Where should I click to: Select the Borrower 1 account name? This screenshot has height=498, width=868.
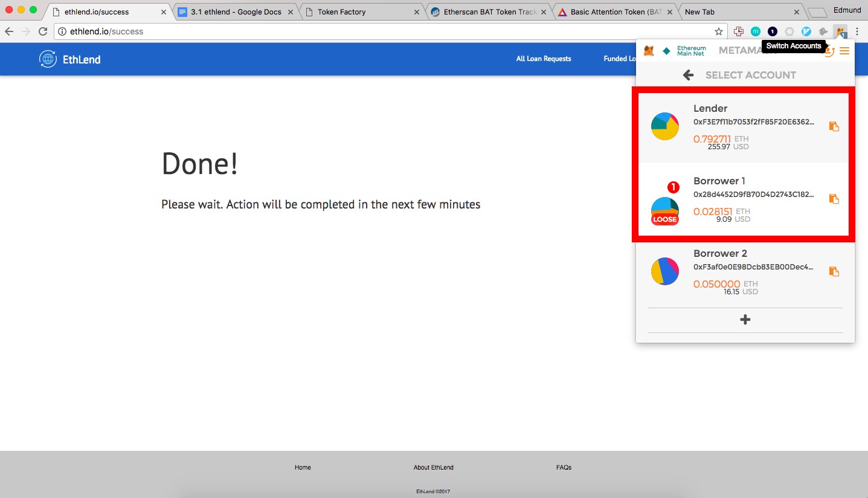point(719,181)
